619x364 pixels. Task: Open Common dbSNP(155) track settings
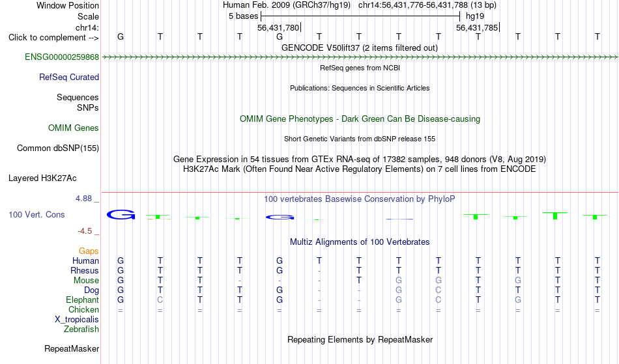point(57,148)
